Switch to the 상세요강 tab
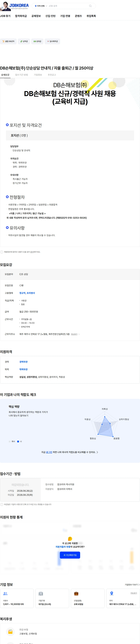Image resolution: width=140 pixels, height=644 pixels. (x=5, y=75)
